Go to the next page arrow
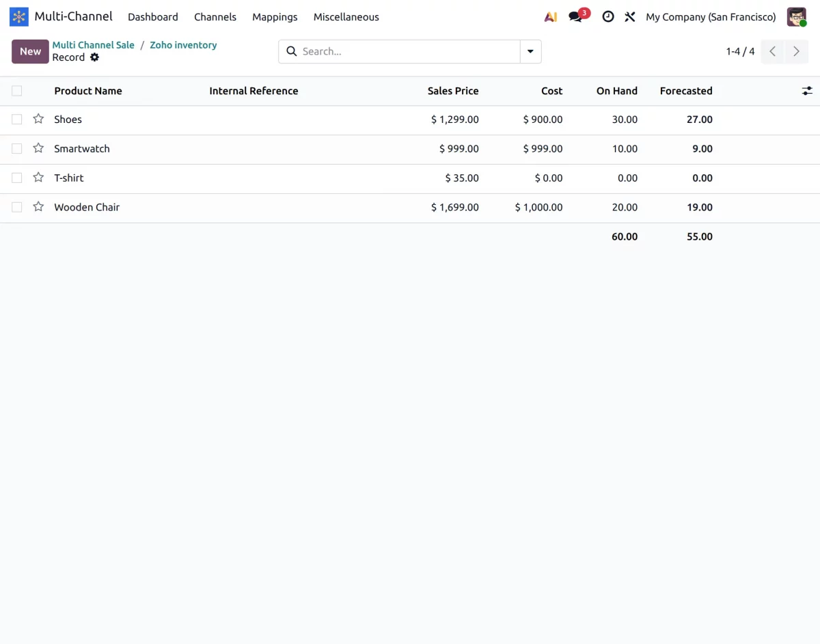Image resolution: width=820 pixels, height=644 pixels. point(796,51)
